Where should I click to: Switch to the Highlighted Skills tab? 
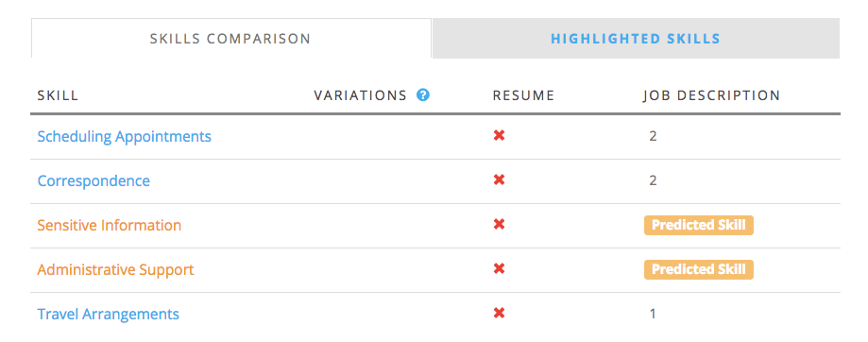[636, 39]
